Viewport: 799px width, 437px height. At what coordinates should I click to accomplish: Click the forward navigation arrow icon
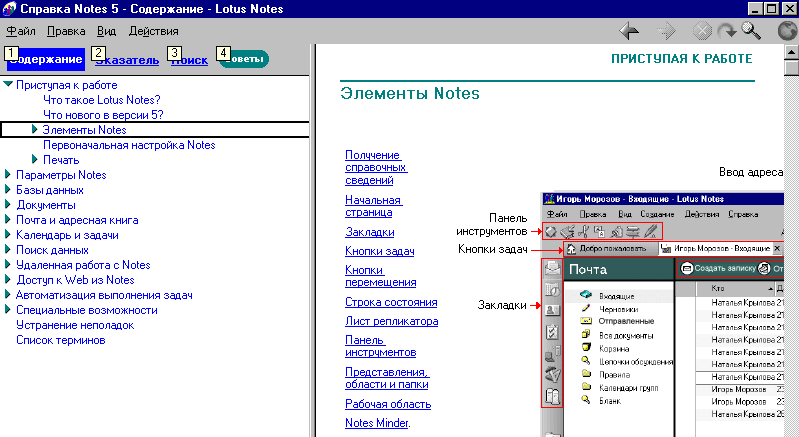[x=665, y=31]
